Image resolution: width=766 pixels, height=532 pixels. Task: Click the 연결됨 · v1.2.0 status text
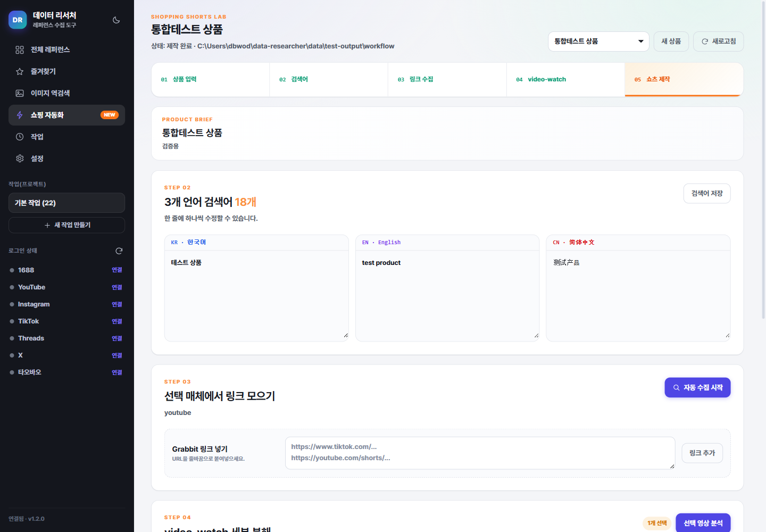pyautogui.click(x=27, y=519)
